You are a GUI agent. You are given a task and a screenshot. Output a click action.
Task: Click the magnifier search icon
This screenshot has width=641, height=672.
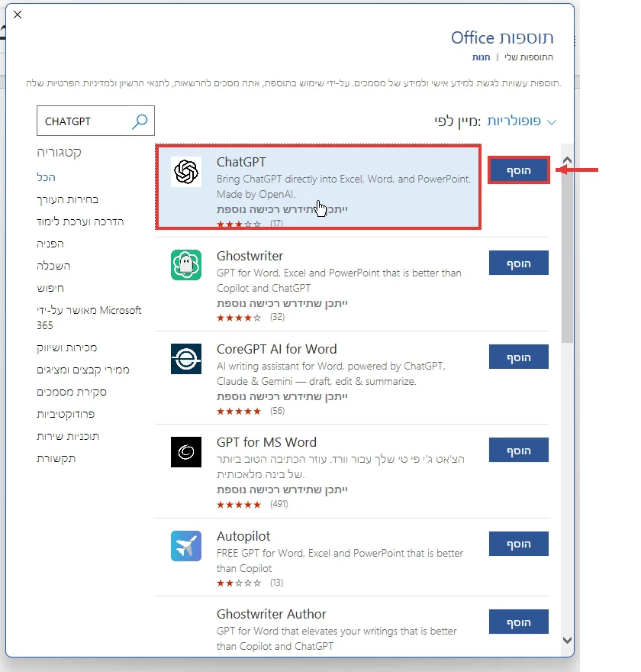click(140, 121)
